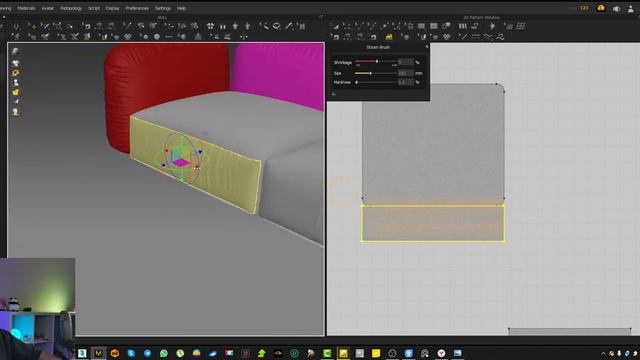This screenshot has height=360, width=640.
Task: Open the Preferences menu
Action: pyautogui.click(x=137, y=8)
